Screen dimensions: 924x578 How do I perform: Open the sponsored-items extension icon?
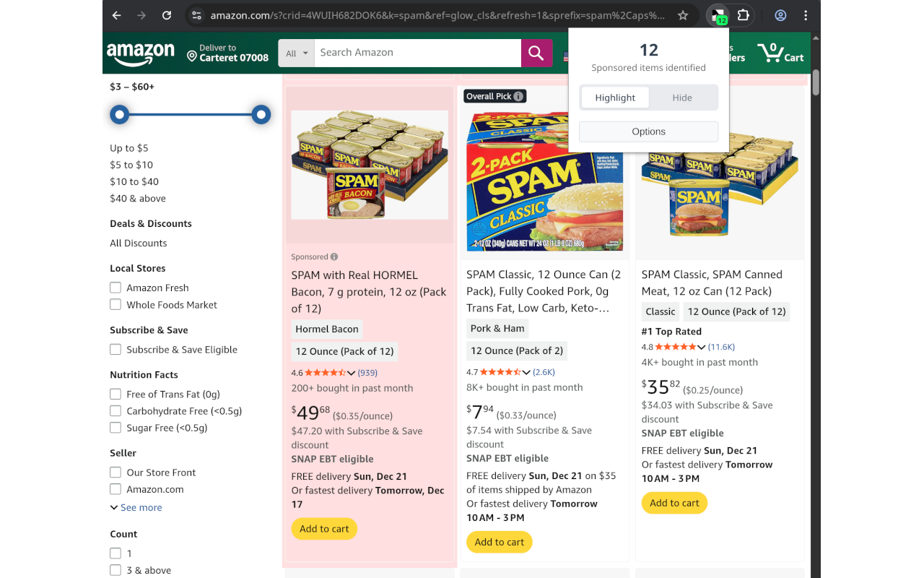pyautogui.click(x=718, y=15)
